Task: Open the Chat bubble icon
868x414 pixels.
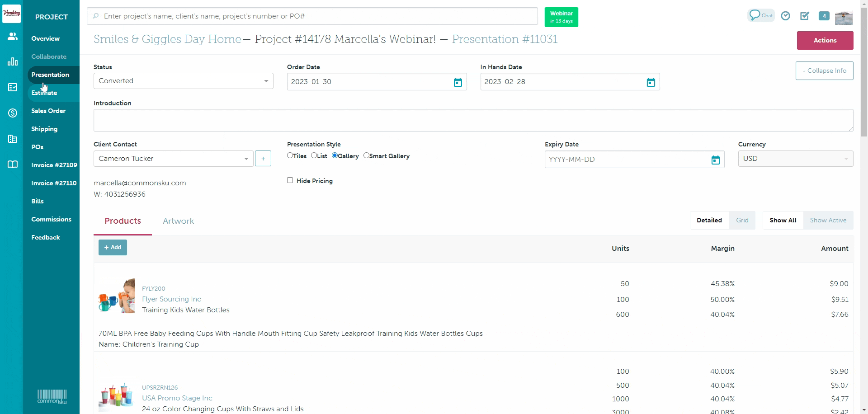Action: tap(761, 15)
